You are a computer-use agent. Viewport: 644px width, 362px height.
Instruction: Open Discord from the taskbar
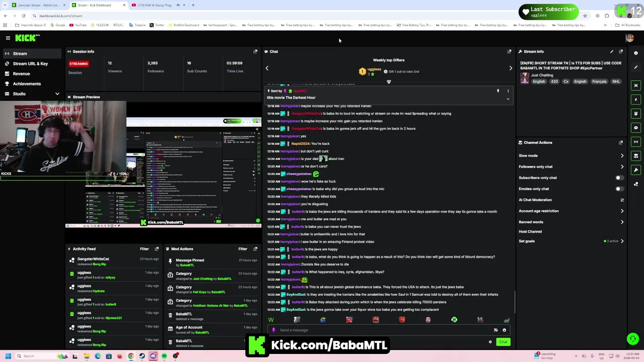(x=153, y=356)
